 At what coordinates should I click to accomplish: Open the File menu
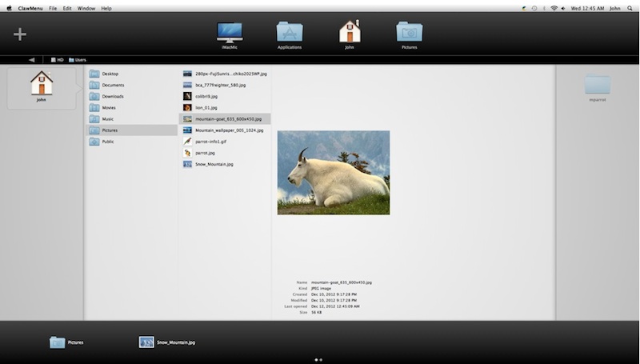coord(53,7)
